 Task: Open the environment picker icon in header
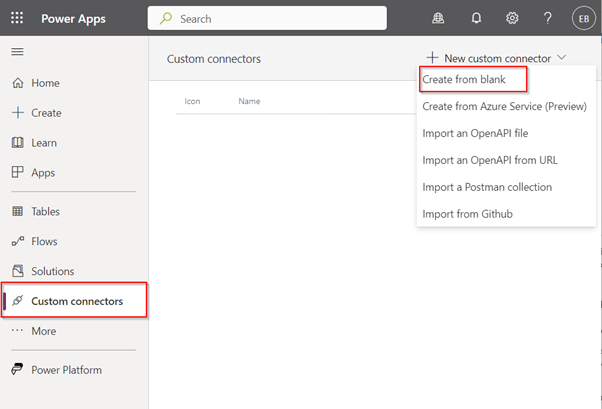click(x=438, y=18)
